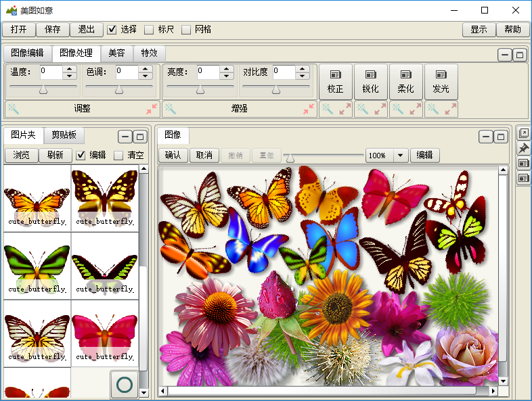Open the 美容 tab
This screenshot has width=532, height=401.
pos(116,53)
